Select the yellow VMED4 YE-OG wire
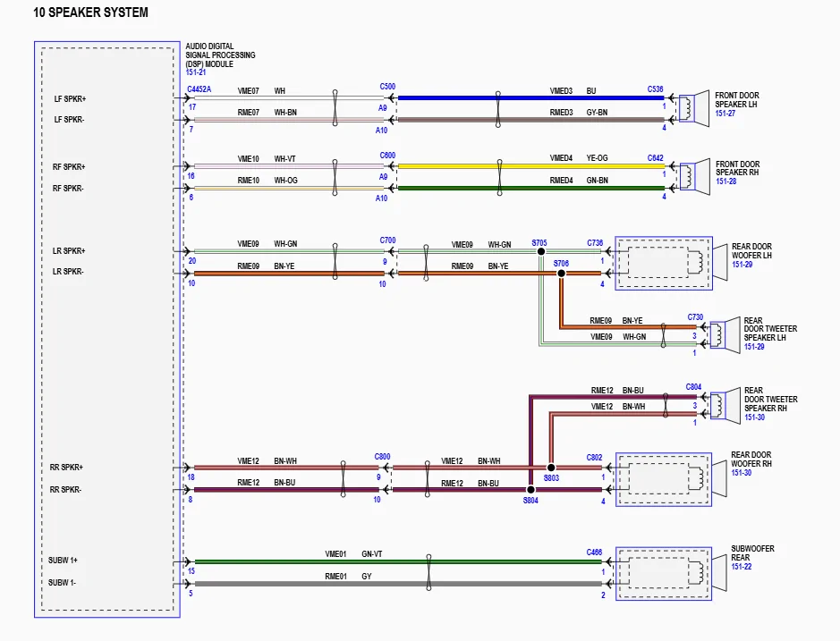 tap(528, 166)
